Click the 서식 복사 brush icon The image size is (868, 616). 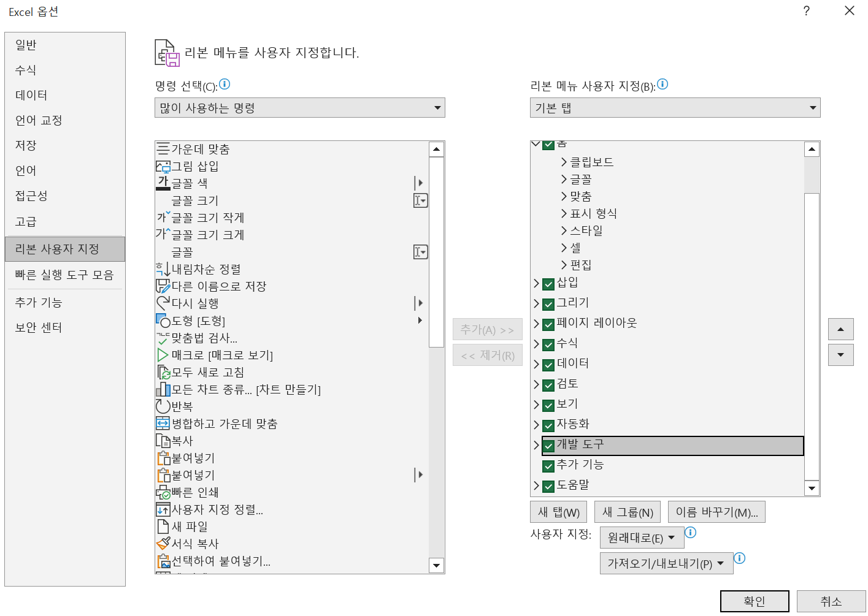pyautogui.click(x=163, y=544)
